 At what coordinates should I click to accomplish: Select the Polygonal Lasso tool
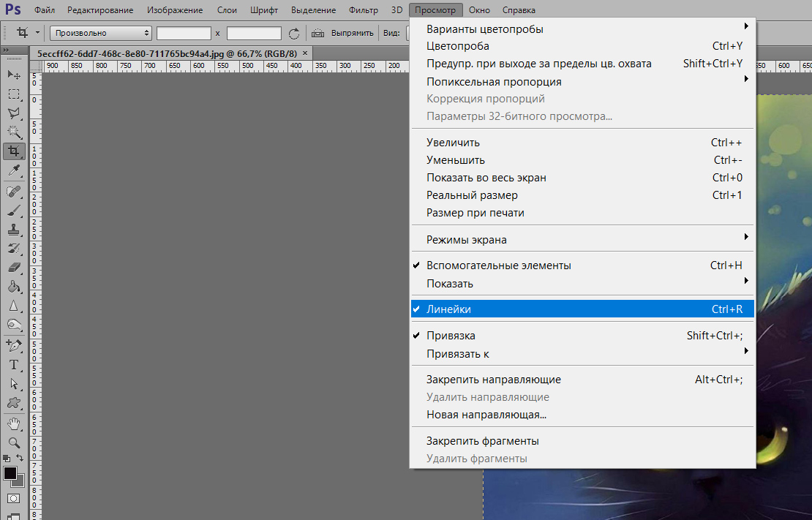pyautogui.click(x=14, y=113)
